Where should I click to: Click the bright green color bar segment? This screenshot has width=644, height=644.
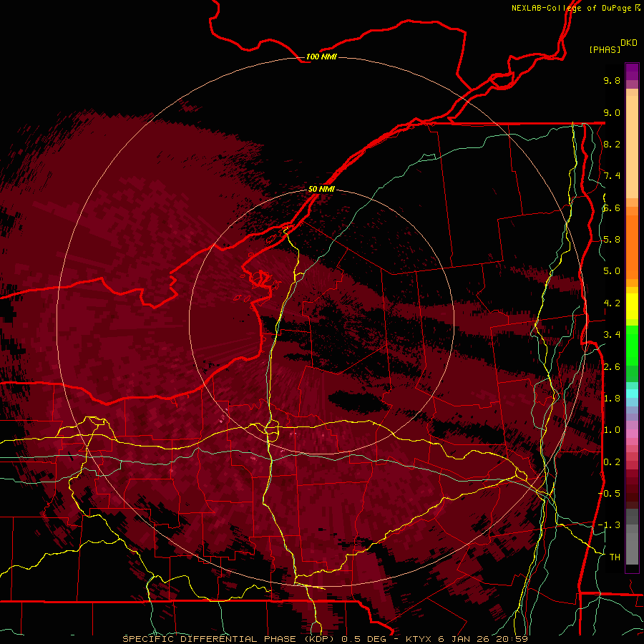(632, 346)
